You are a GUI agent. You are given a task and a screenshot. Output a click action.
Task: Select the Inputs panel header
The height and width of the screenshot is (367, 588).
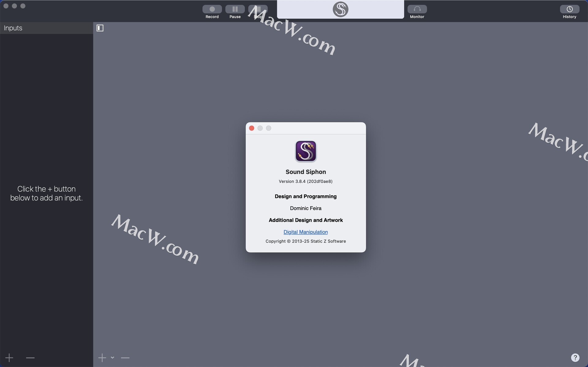[x=47, y=28]
